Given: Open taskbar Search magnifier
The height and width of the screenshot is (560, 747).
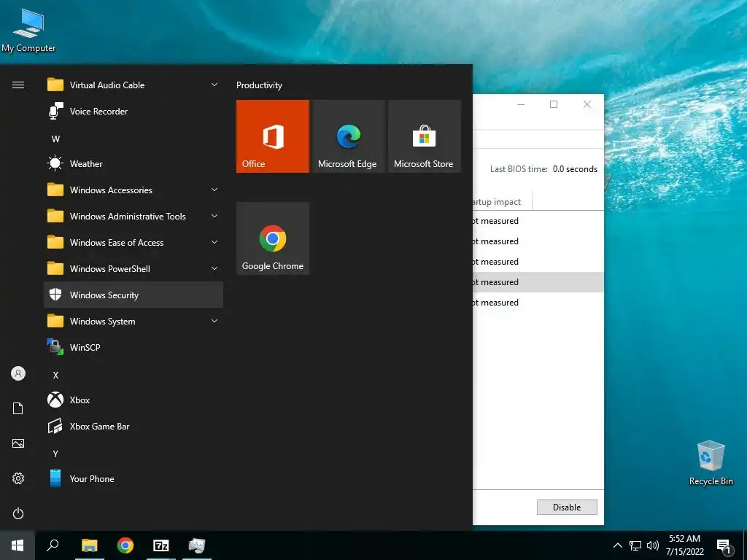Looking at the screenshot, I should (x=53, y=545).
